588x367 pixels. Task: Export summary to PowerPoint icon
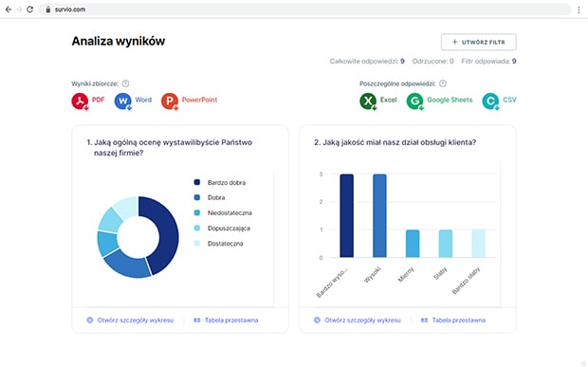170,101
